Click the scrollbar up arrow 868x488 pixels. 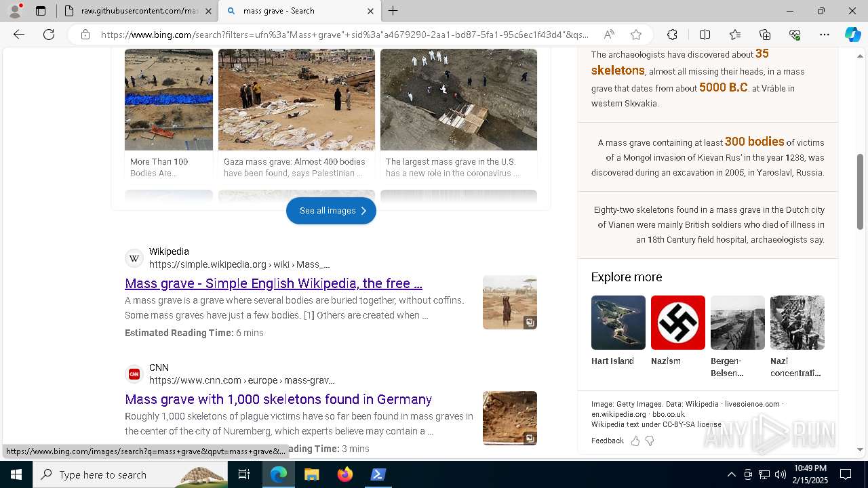[861, 55]
